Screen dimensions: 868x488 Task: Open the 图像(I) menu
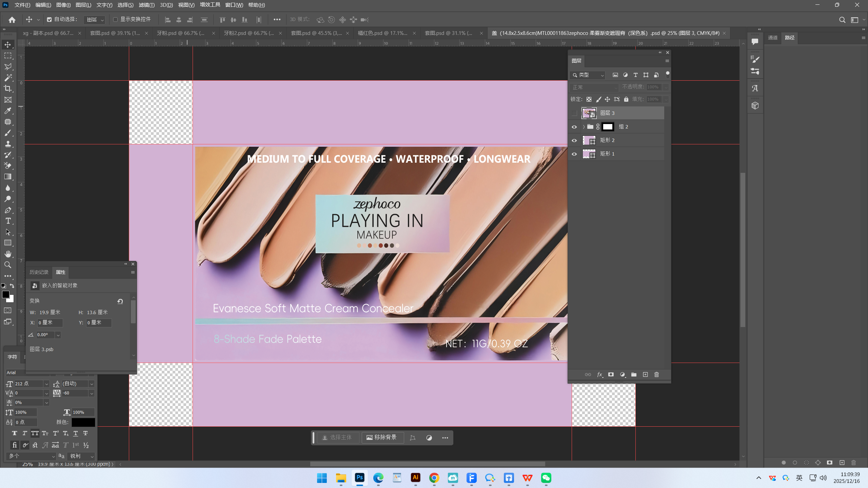tap(63, 5)
